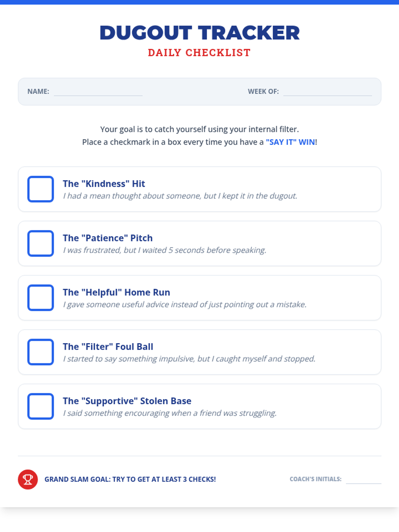Tick the "Patience" Pitch checkbox

pos(41,243)
